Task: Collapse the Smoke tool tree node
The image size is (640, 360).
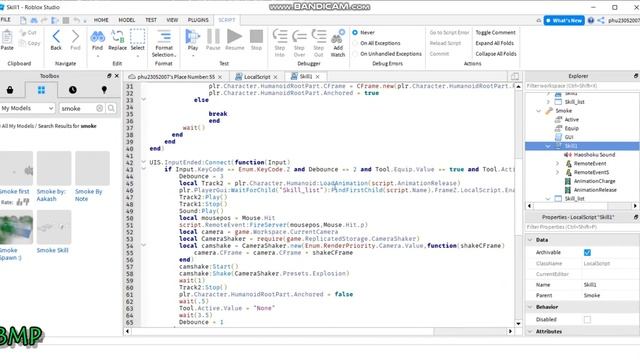Action: [x=539, y=111]
